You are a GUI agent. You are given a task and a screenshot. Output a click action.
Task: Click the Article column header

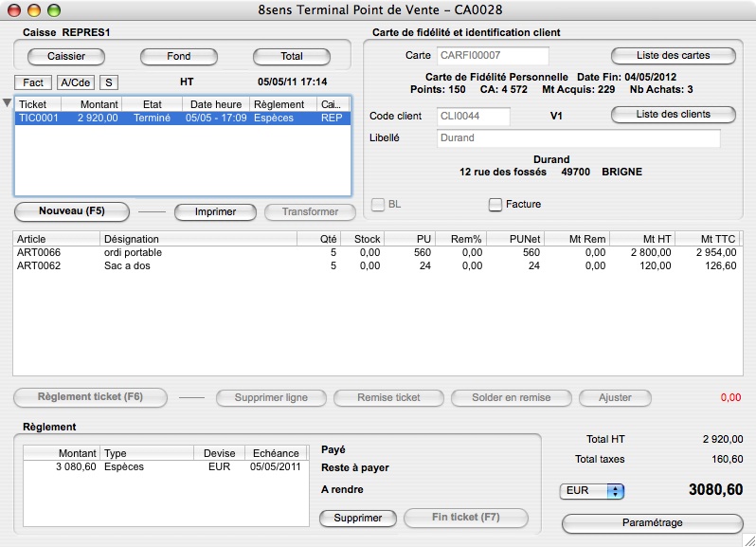pos(57,239)
